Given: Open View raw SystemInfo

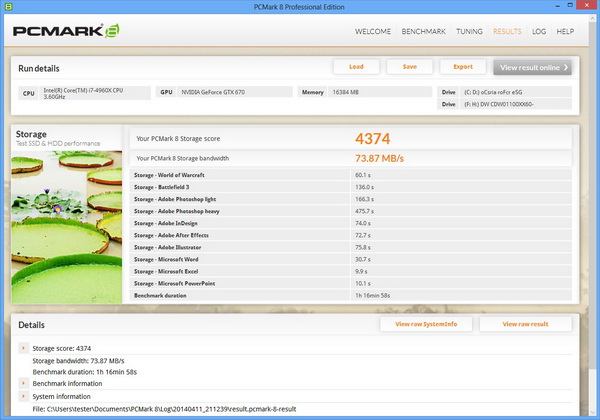Looking at the screenshot, I should (426, 324).
